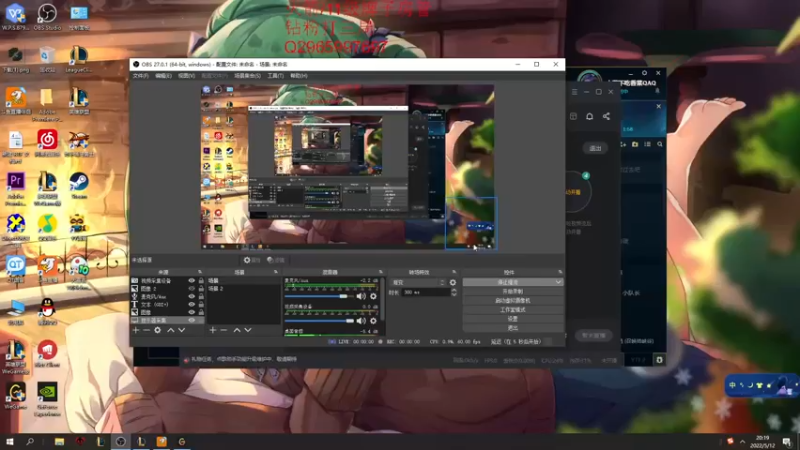Remove selected source with the minus icon
This screenshot has height=450, width=800.
click(x=146, y=330)
